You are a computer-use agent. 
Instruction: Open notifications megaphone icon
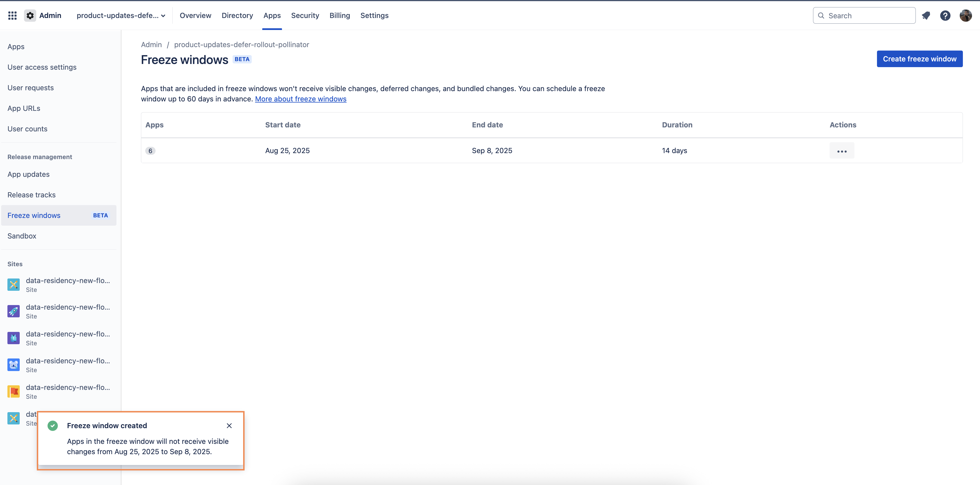[926, 16]
